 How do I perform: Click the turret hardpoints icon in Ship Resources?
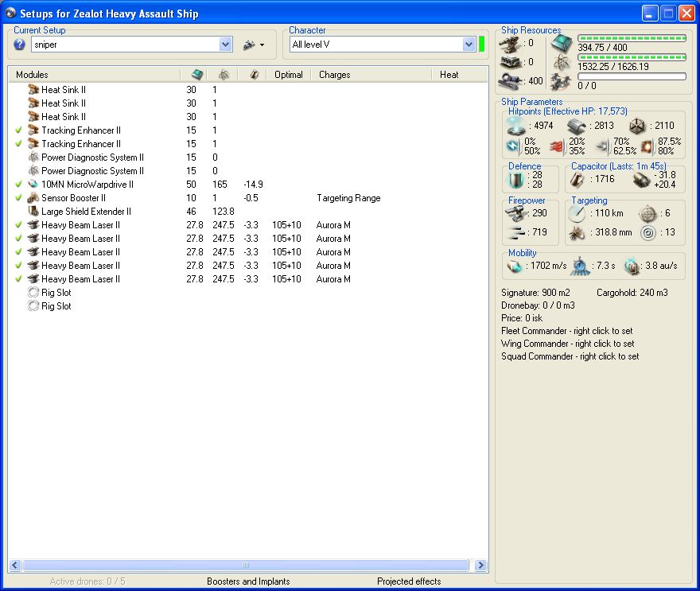point(510,44)
